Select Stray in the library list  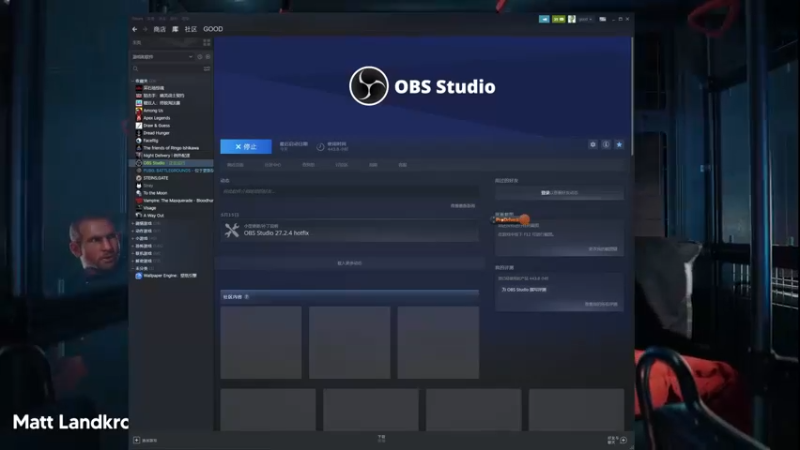[148, 185]
